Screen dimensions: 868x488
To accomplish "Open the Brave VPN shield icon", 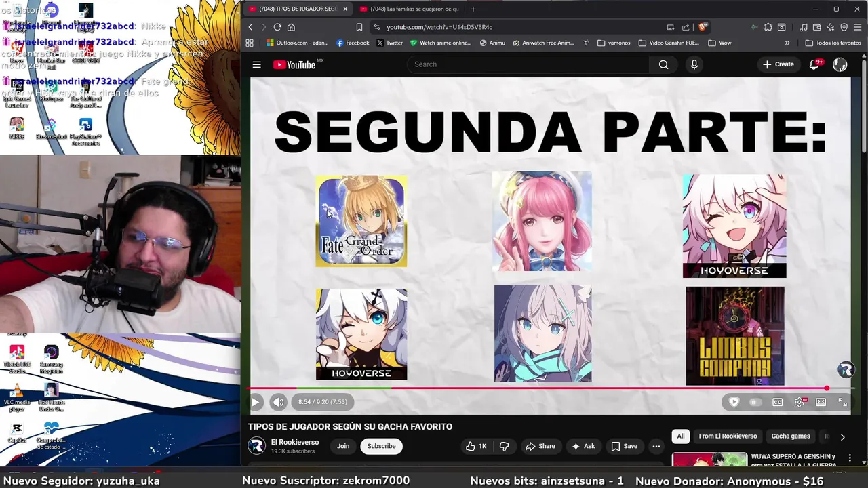I will (x=844, y=27).
